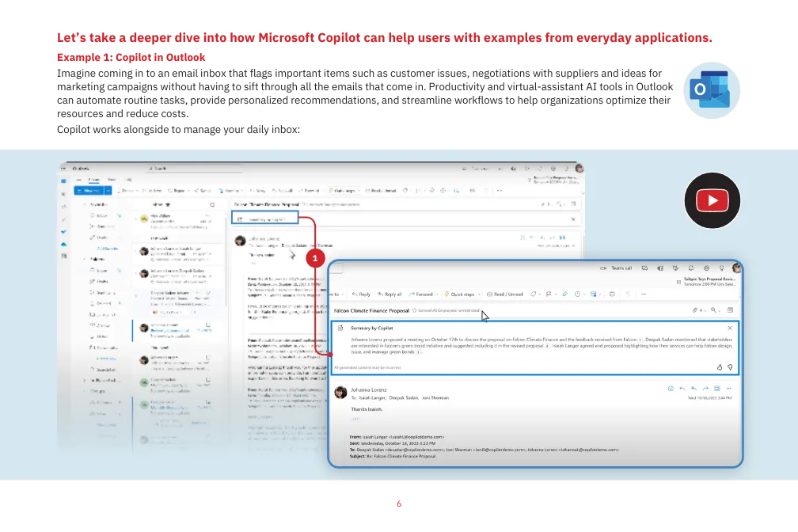This screenshot has height=532, width=798.
Task: Select the subject Falcon Climate Finance Proposal in the callout
Action: (x=371, y=310)
